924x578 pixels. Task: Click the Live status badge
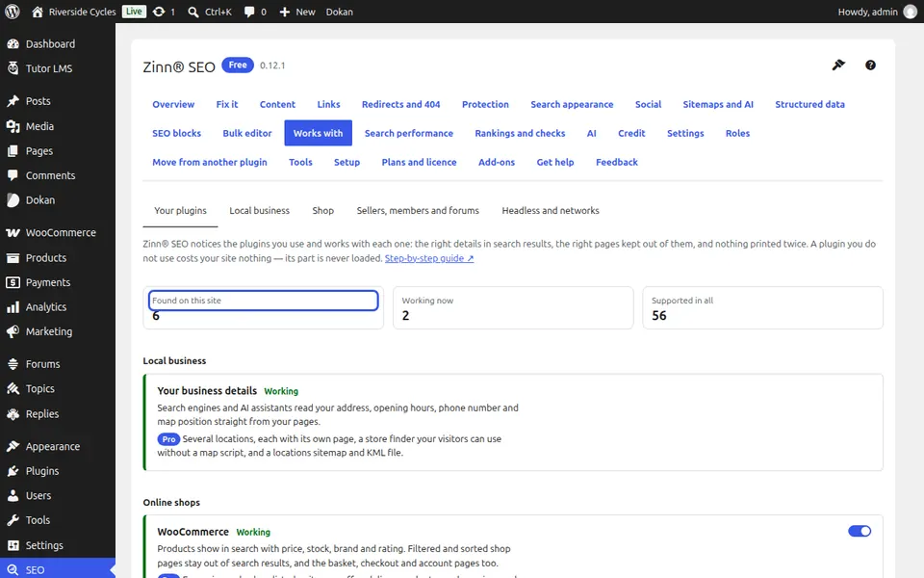point(134,12)
